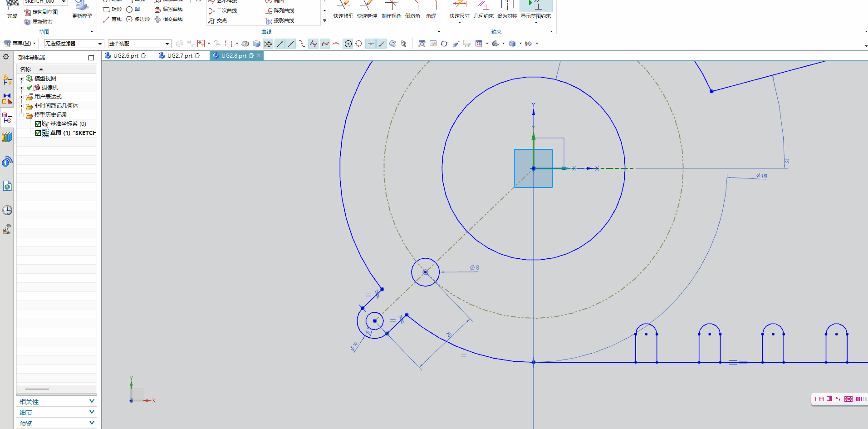This screenshot has width=868, height=429.
Task: Open the Roles sidebar icon
Action: (7, 229)
